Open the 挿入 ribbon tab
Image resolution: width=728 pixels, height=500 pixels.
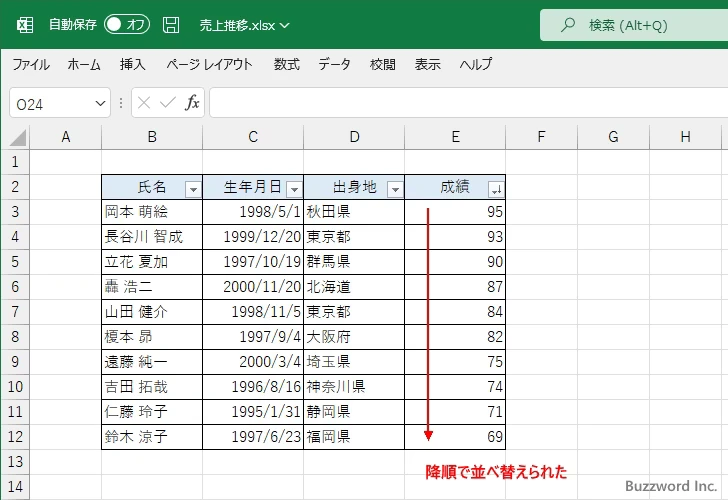point(133,64)
